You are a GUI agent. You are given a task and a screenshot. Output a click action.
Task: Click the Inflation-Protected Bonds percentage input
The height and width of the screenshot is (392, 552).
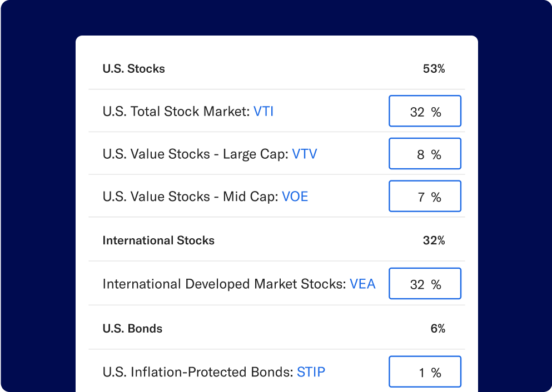(425, 371)
